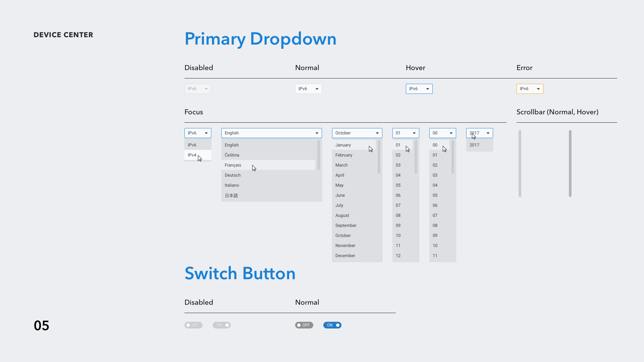Click the arrow icon on the Normal IPv6 dropdown
The width and height of the screenshot is (644, 362).
[x=317, y=89]
